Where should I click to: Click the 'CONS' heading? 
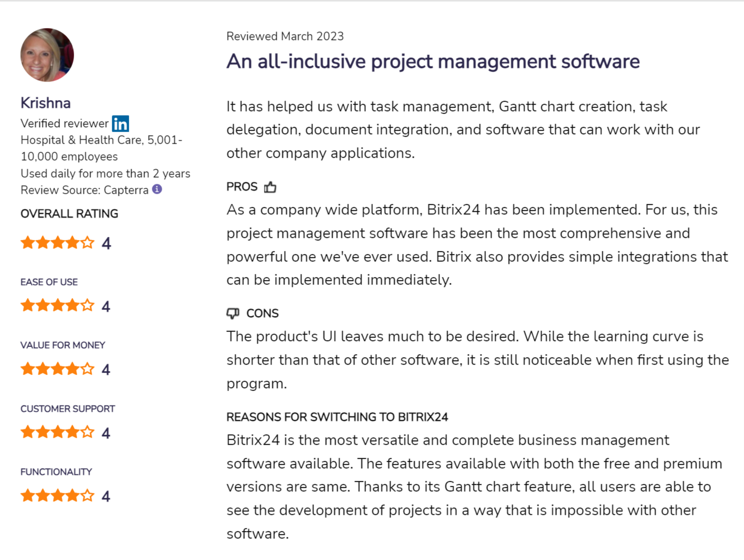tap(262, 314)
